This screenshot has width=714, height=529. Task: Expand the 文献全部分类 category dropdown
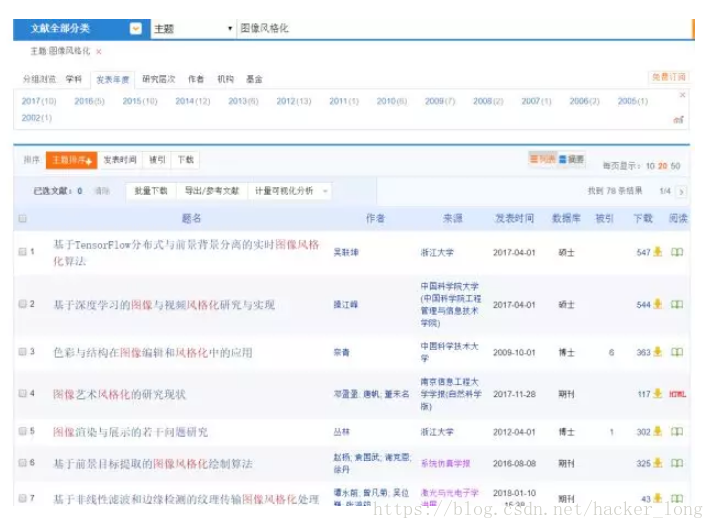pos(136,29)
